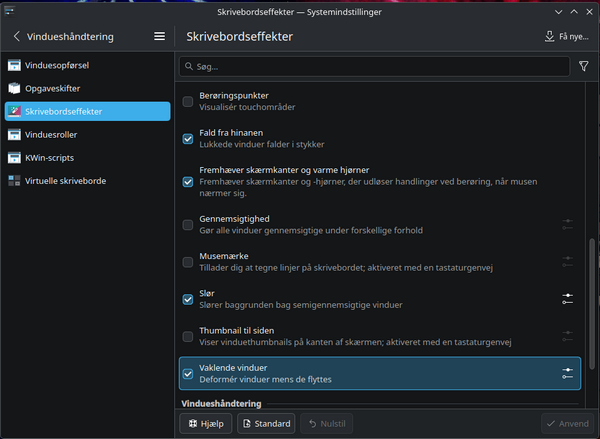The image size is (600, 439).
Task: Uncheck the Vaklende vinduer effect
Action: (188, 373)
